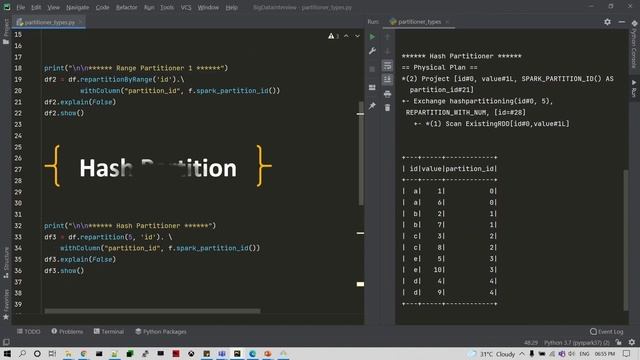The height and width of the screenshot is (360, 640).
Task: Toggle tool window bars icon bottom-left
Action: pyautogui.click(x=6, y=342)
